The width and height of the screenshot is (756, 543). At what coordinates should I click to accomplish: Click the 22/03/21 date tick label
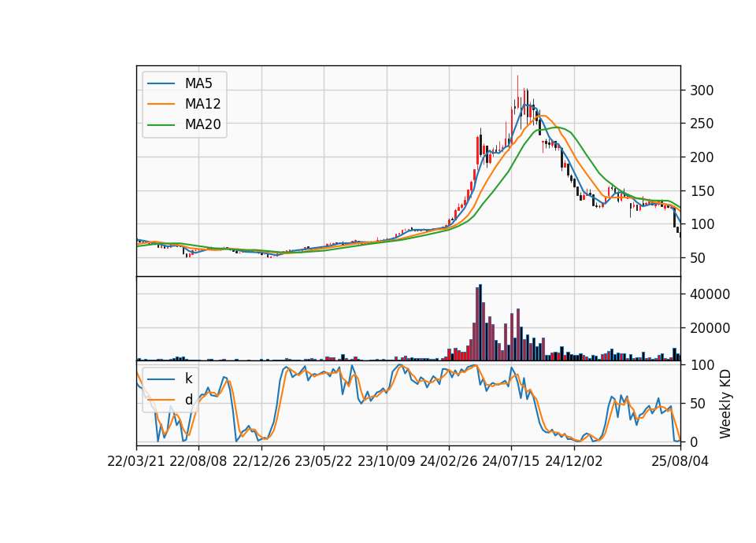[x=136, y=461]
